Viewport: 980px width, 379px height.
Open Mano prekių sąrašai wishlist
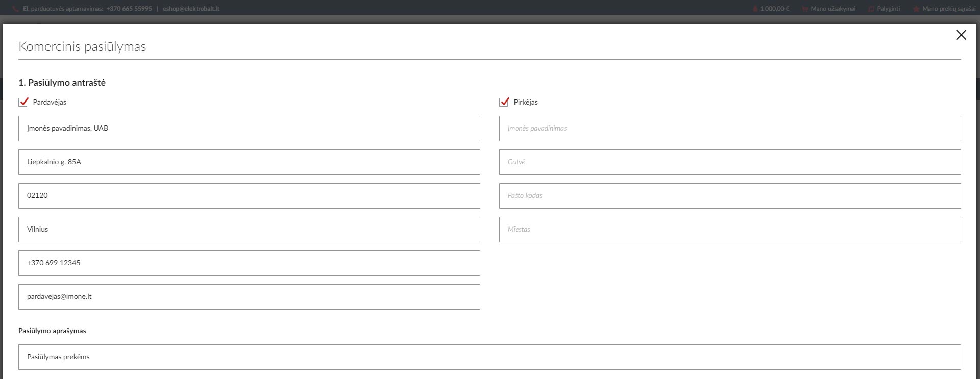point(948,9)
